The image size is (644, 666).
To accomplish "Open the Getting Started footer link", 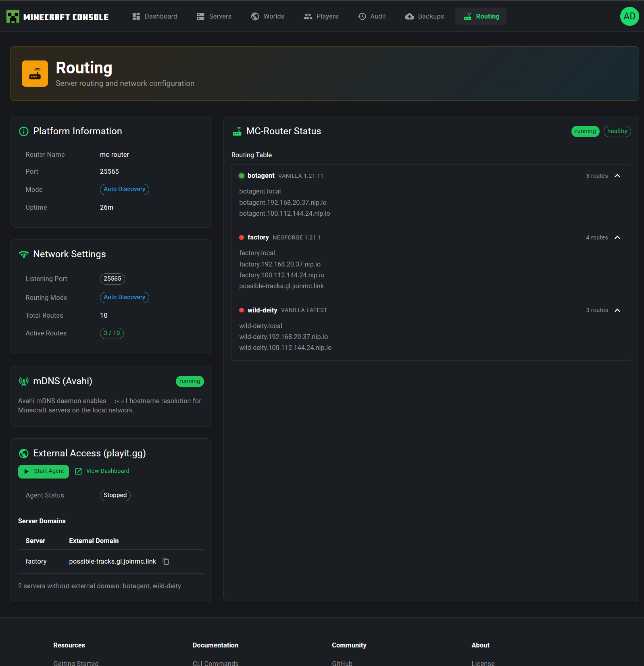I will click(76, 663).
